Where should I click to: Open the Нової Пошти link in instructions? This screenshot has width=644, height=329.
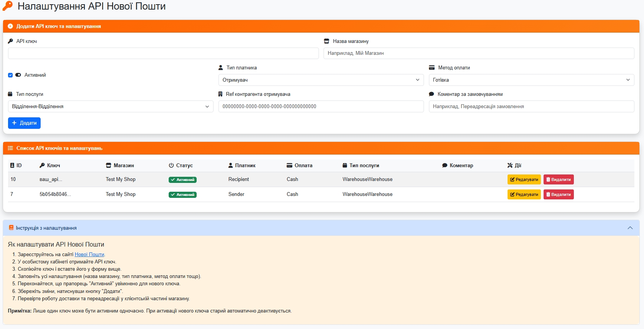click(89, 254)
